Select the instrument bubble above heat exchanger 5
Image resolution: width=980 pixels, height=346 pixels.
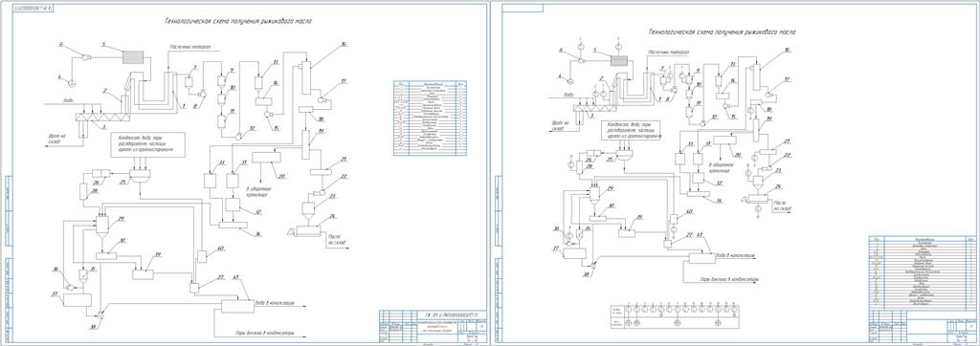pyautogui.click(x=617, y=45)
